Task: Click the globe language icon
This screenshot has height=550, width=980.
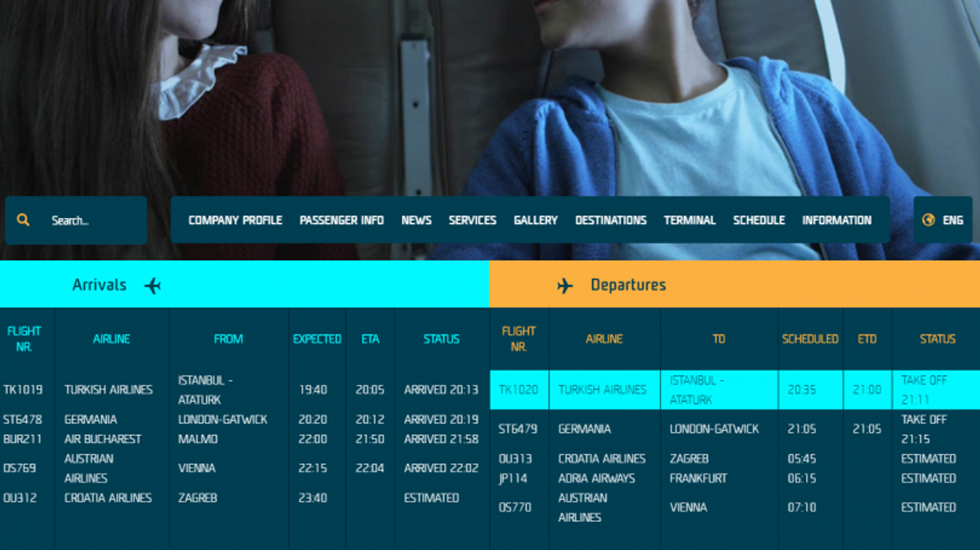Action: pos(928,220)
